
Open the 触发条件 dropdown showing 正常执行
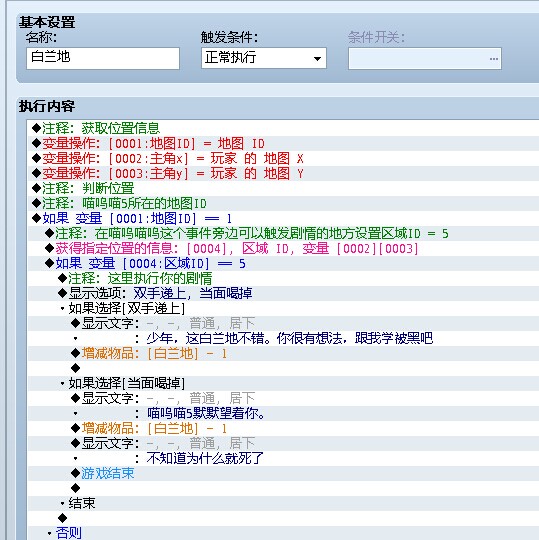tap(264, 58)
